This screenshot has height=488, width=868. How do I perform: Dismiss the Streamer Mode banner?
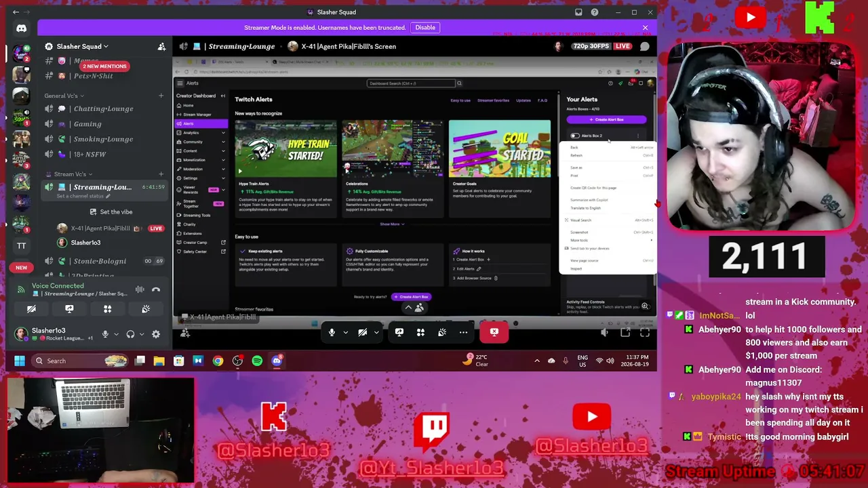(645, 28)
